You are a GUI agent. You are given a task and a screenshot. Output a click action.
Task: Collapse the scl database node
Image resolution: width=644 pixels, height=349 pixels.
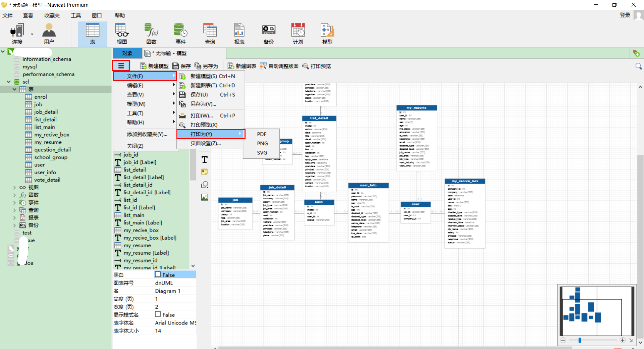coord(9,82)
